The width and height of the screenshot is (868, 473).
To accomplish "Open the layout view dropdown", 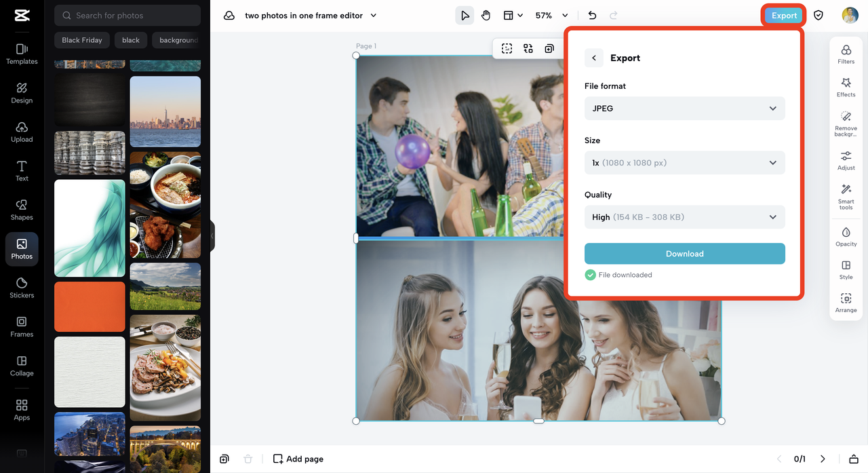I will [513, 15].
